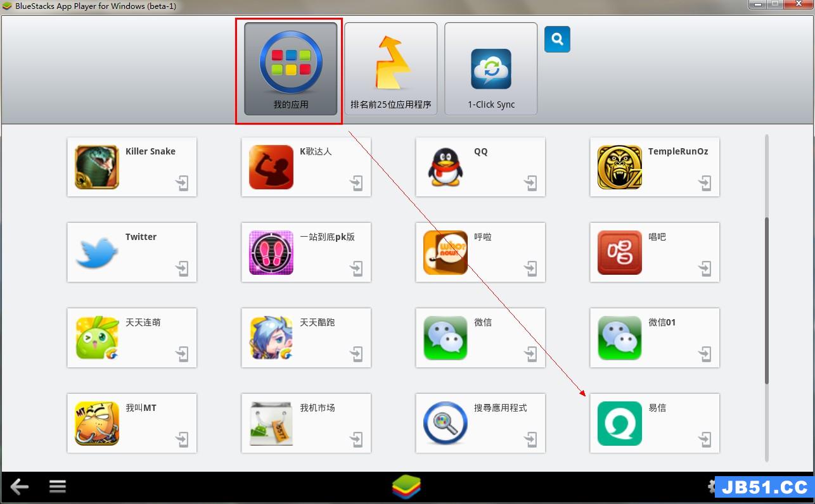Click the export arrow on 天天酷跑 card
Image resolution: width=815 pixels, height=504 pixels.
357,355
